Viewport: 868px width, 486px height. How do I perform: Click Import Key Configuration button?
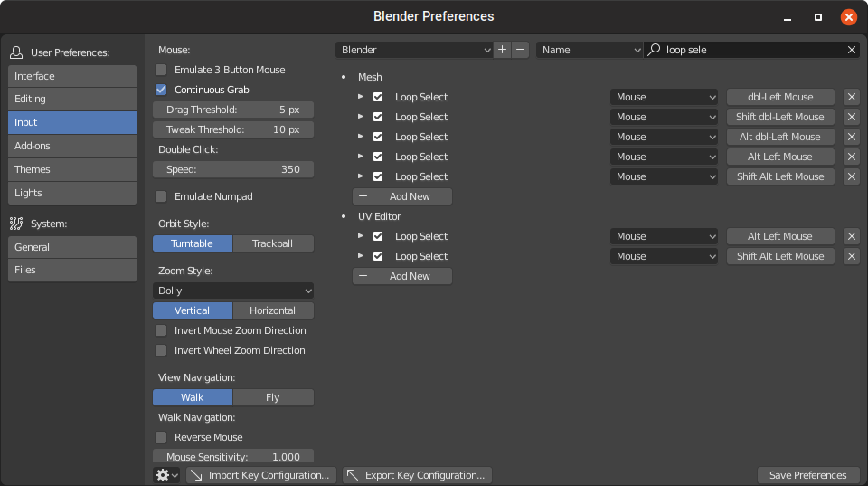click(261, 475)
